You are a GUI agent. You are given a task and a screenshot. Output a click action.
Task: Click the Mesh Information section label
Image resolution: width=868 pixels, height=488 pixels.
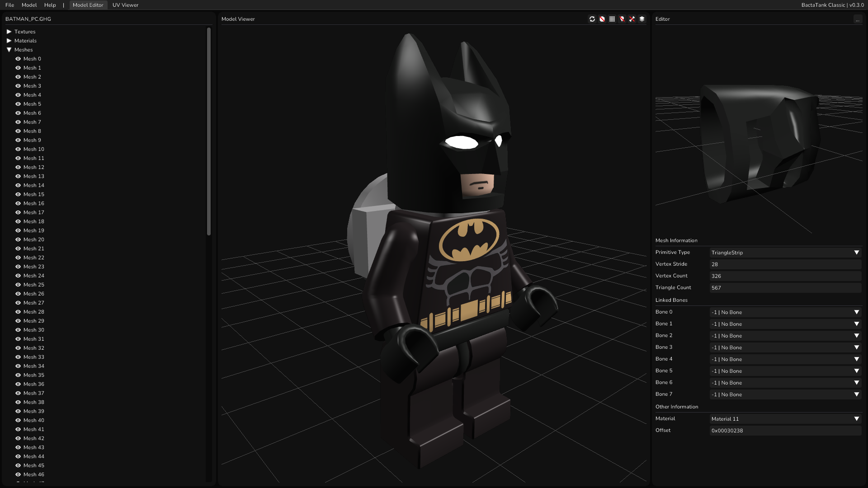click(x=676, y=240)
